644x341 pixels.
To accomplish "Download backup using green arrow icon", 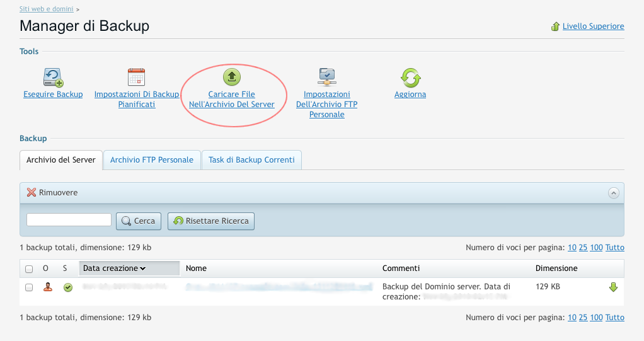I will pyautogui.click(x=613, y=287).
